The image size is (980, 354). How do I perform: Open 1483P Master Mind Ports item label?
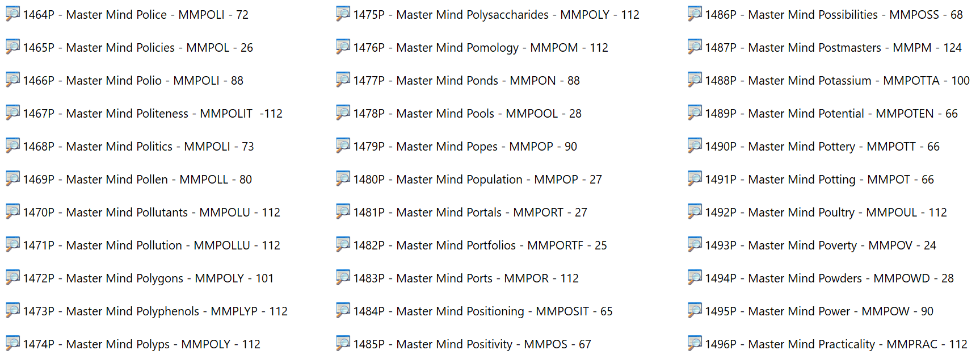pyautogui.click(x=465, y=278)
